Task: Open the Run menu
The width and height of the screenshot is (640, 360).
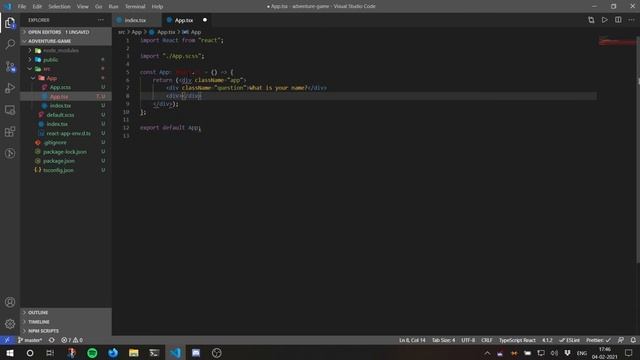Action: [x=113, y=7]
